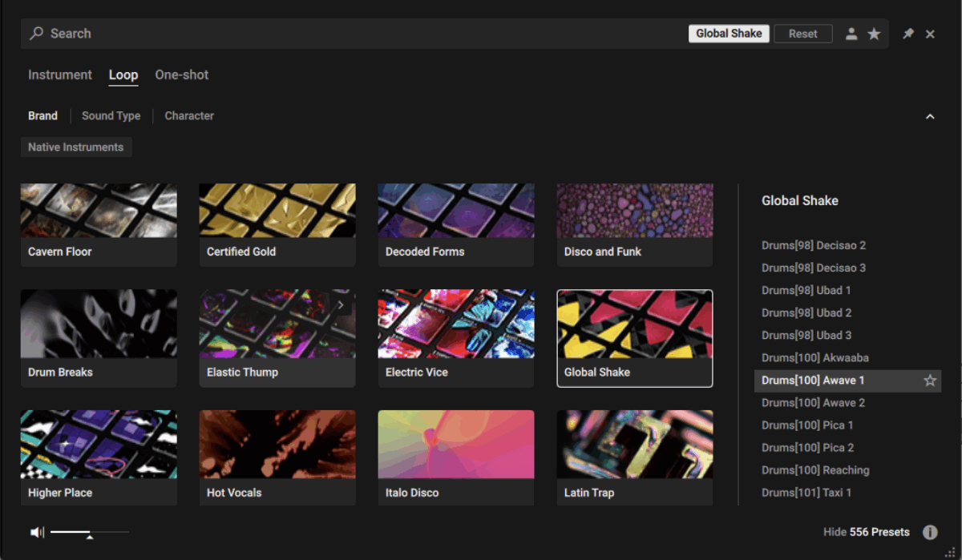Collapse the Brand filter section

pyautogui.click(x=930, y=116)
